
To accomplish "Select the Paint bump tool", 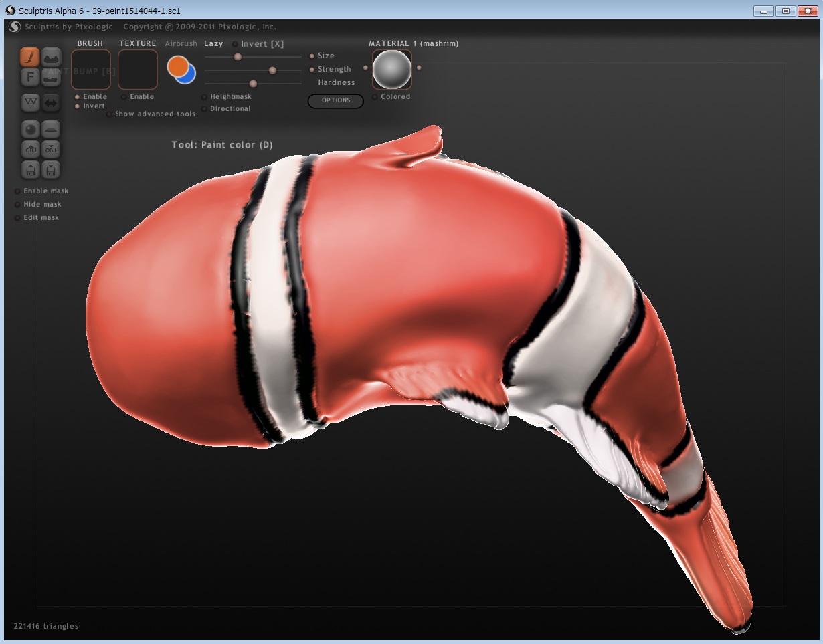I will pos(52,57).
